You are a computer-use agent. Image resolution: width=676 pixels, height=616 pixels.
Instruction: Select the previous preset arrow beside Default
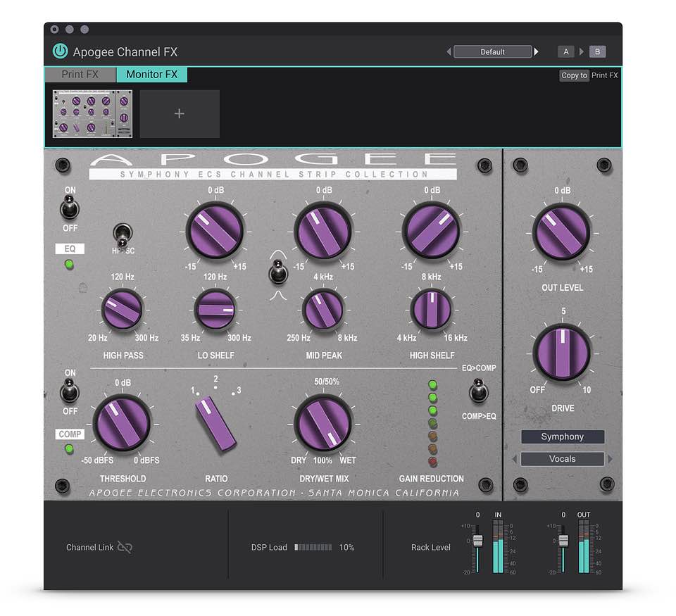coord(449,51)
